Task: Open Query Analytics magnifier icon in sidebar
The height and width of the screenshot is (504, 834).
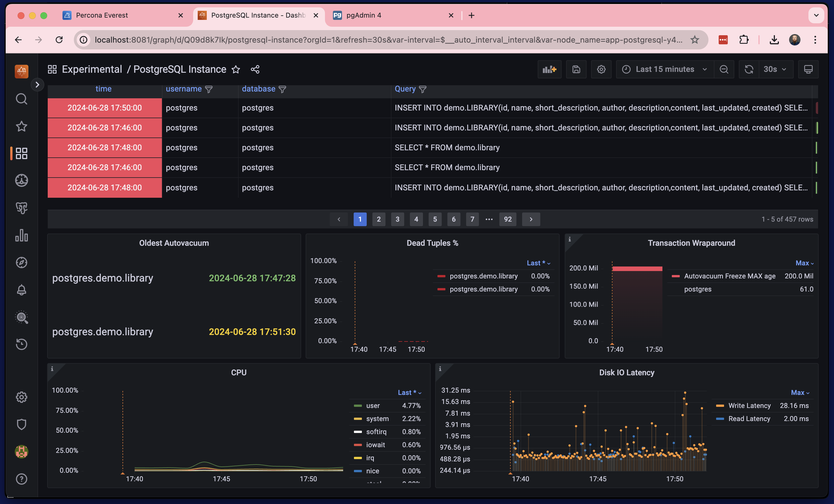Action: [21, 317]
